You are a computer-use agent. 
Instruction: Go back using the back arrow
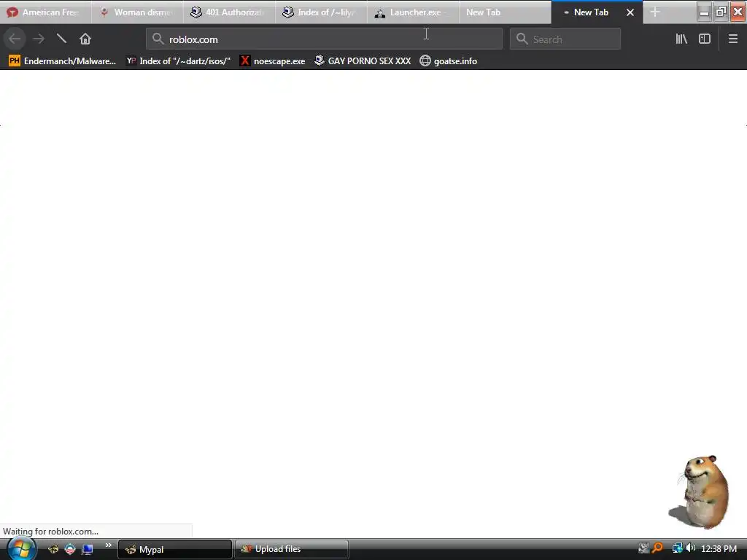point(15,39)
